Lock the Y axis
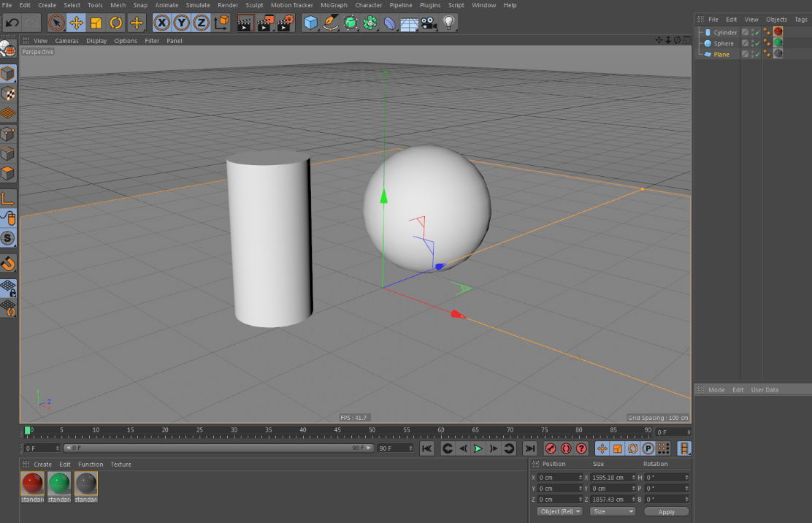This screenshot has height=523, width=812. 180,23
